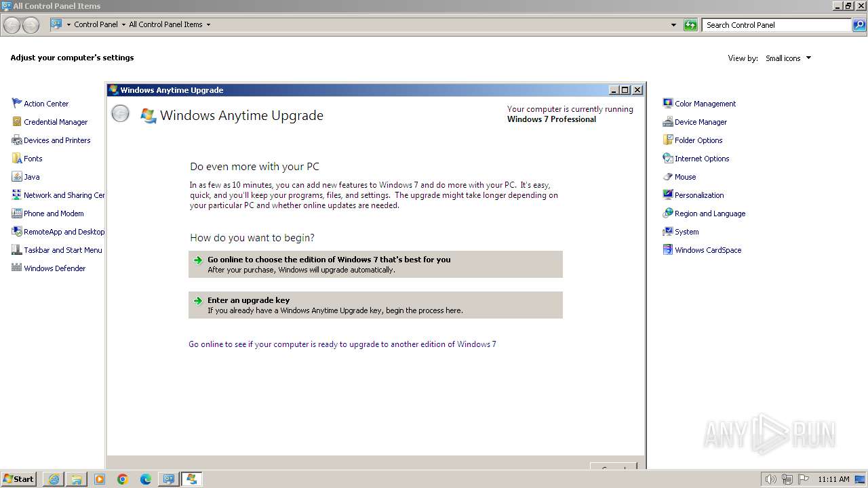Open Color Management icon
The width and height of the screenshot is (868, 488).
[x=668, y=103]
